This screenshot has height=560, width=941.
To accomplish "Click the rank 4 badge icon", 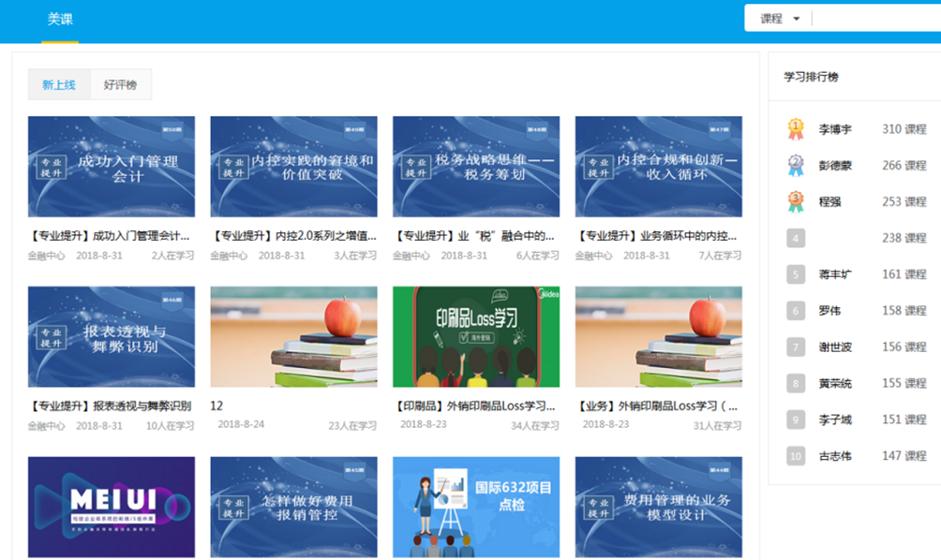I will pyautogui.click(x=795, y=238).
